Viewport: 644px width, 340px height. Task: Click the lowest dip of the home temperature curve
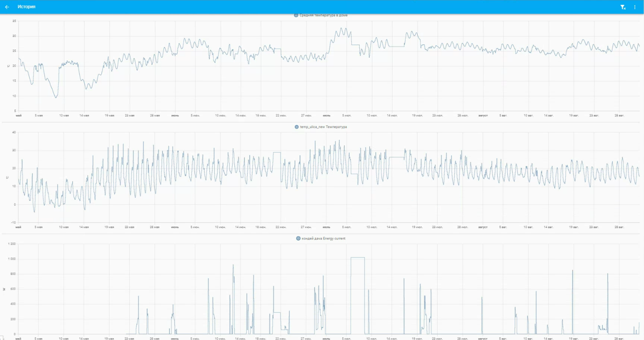56,97
